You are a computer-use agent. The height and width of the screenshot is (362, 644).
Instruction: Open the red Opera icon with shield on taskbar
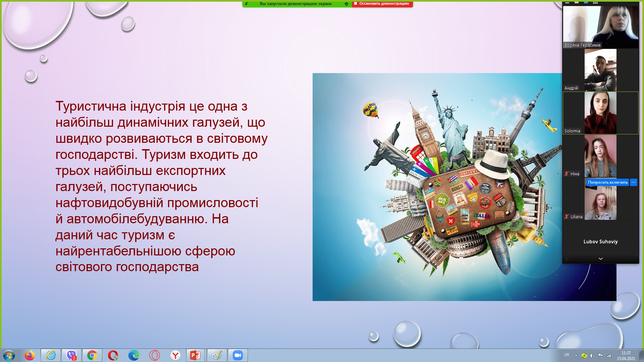click(x=113, y=355)
